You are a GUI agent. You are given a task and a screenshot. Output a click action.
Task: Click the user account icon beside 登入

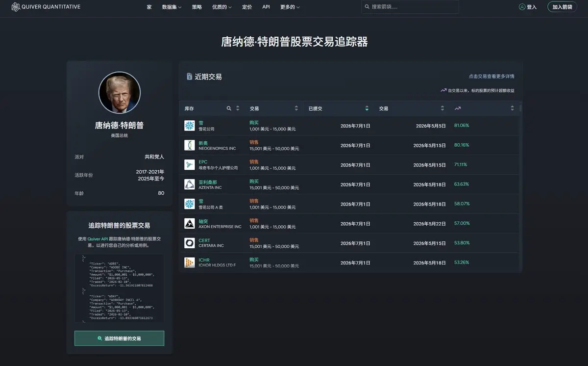pos(522,7)
